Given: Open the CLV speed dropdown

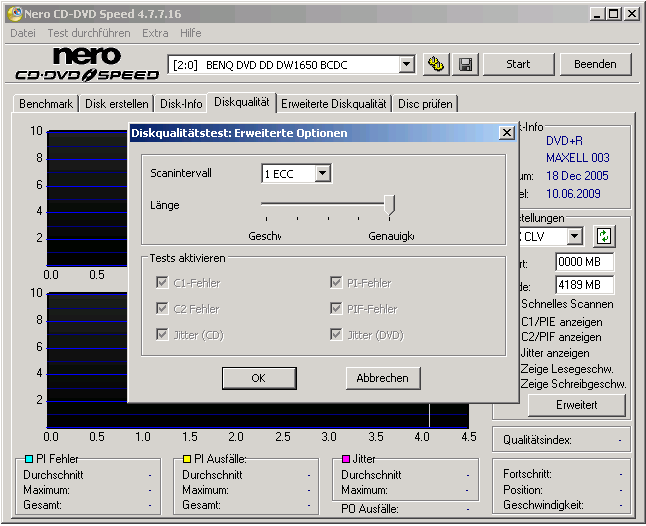Looking at the screenshot, I should 574,237.
